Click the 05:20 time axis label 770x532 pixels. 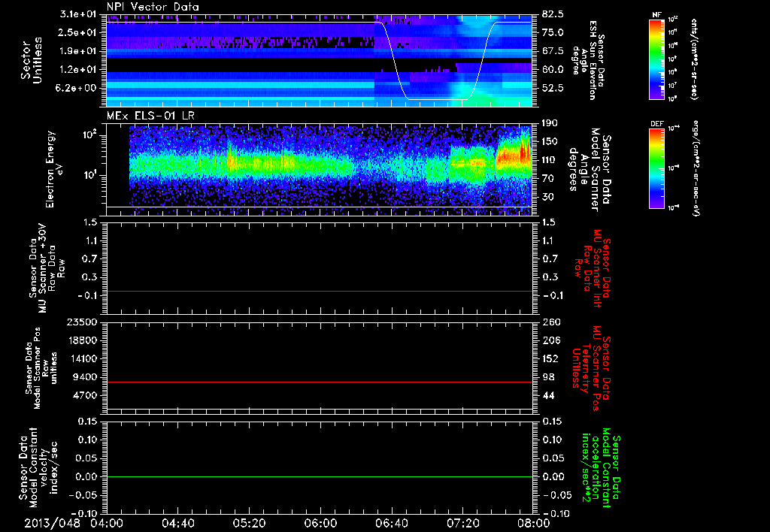tap(249, 523)
